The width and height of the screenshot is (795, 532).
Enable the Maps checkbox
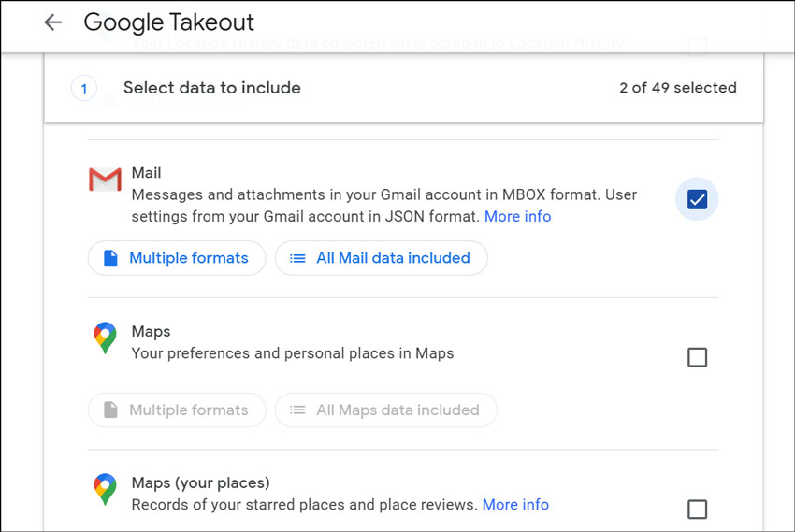[x=697, y=357]
